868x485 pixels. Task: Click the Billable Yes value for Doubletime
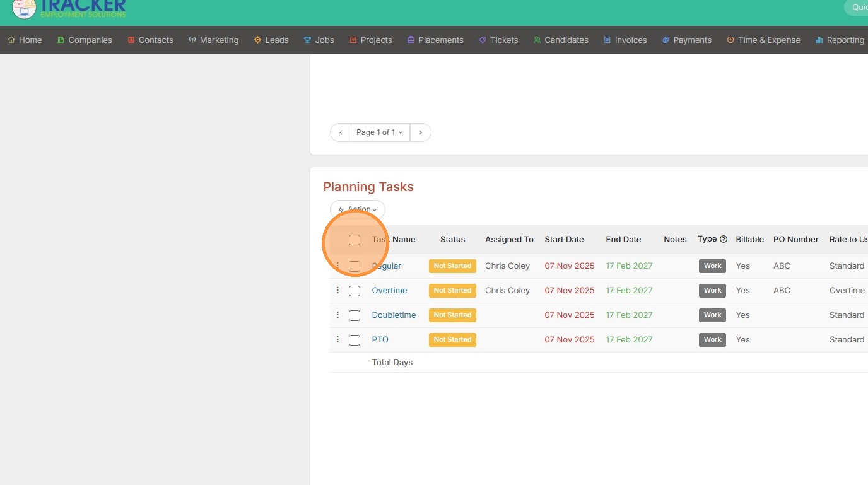pos(742,315)
